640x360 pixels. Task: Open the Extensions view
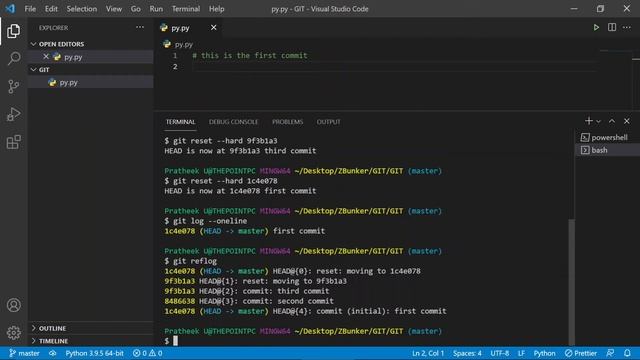[13, 142]
